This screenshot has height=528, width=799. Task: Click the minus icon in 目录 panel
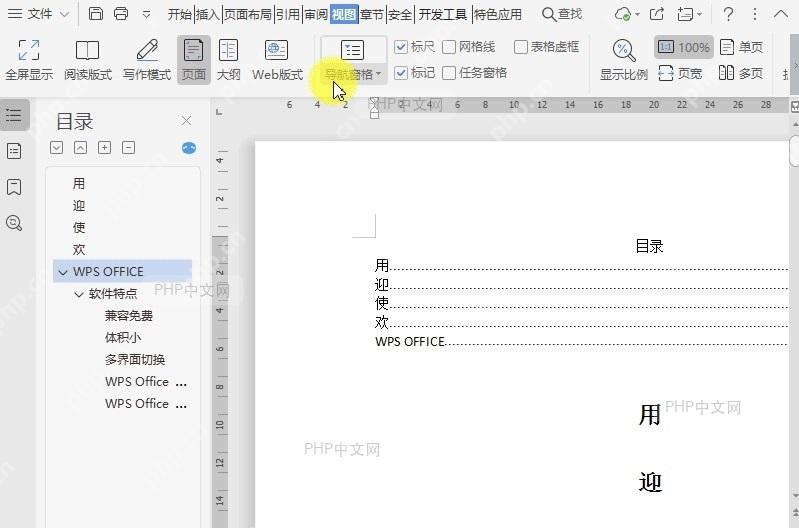(128, 148)
